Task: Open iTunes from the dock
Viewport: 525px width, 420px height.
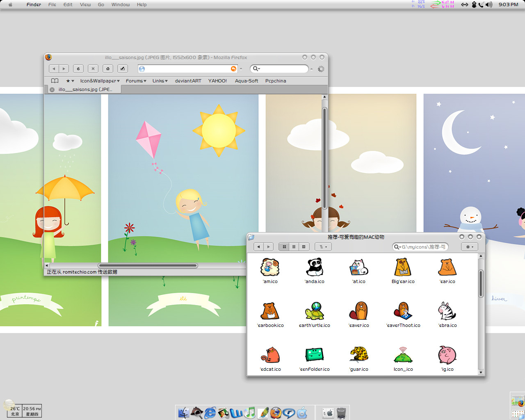Action: point(249,413)
